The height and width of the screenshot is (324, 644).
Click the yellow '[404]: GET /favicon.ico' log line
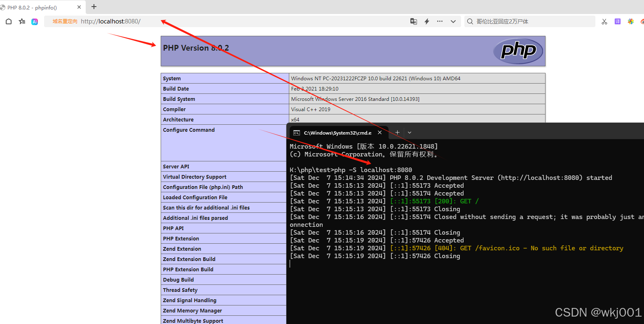click(457, 248)
